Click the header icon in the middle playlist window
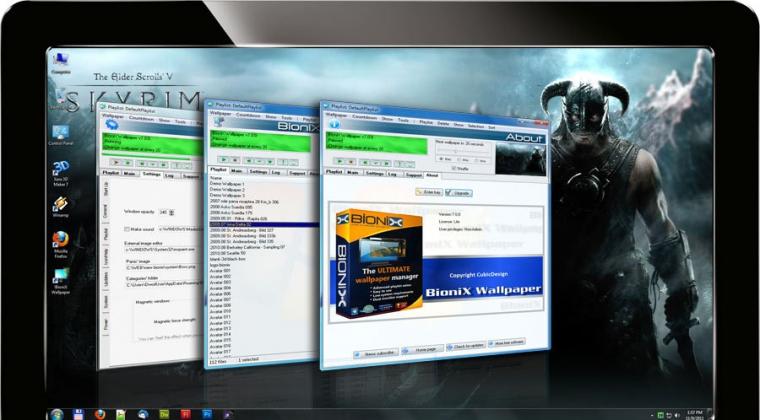This screenshot has height=420, width=760. [219, 122]
